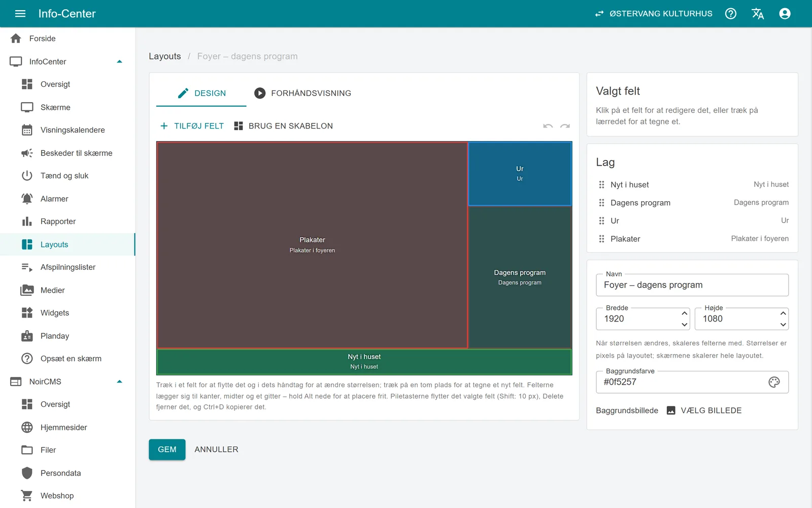The image size is (812, 508).
Task: Decrease the Højde value with down arrow
Action: (783, 325)
